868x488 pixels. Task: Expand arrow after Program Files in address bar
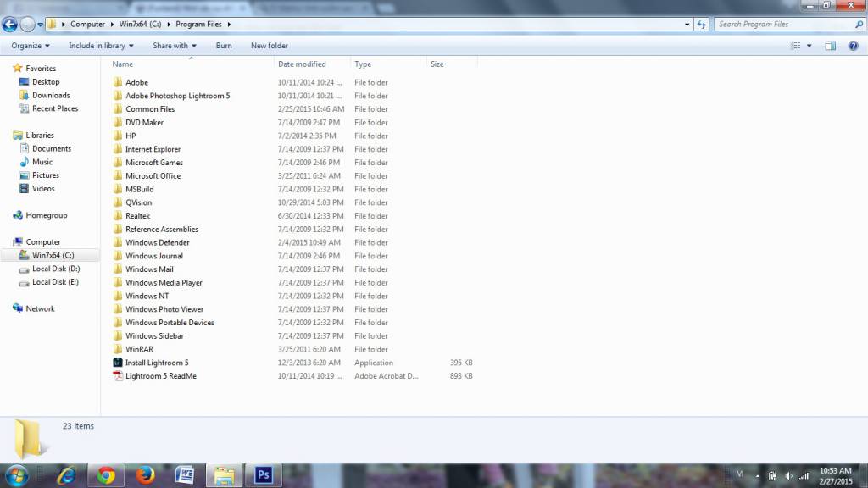pos(229,25)
